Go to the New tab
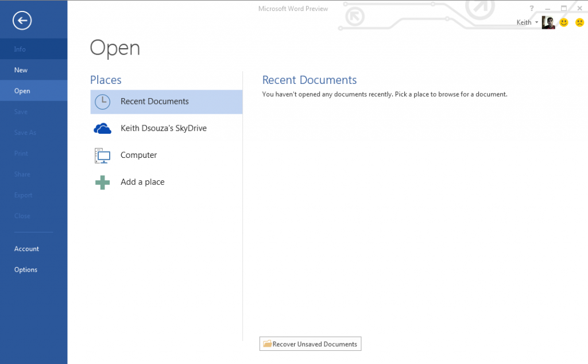 pyautogui.click(x=34, y=69)
